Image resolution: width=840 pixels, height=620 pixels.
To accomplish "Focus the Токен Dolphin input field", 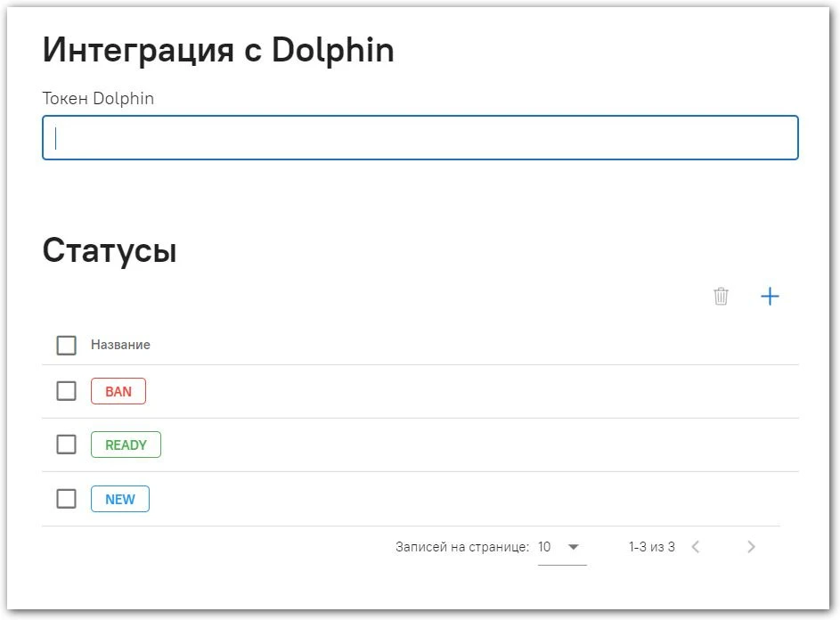I will (x=420, y=138).
